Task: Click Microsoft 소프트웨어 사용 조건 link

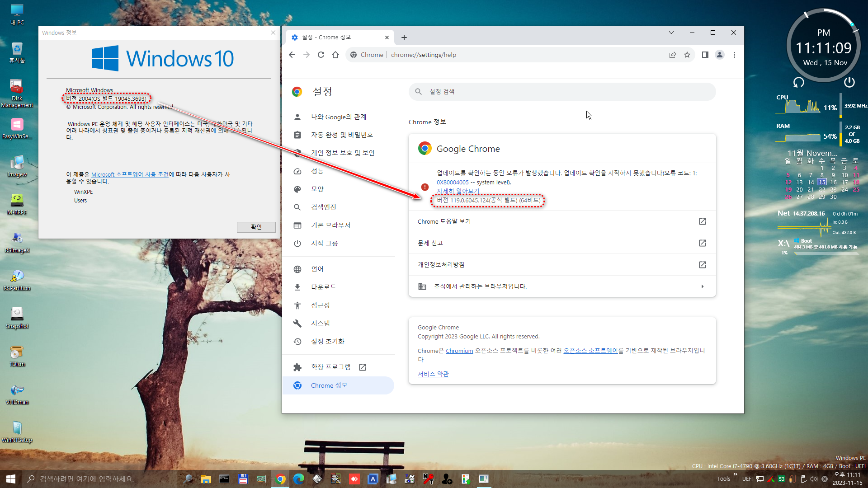Action: click(130, 174)
